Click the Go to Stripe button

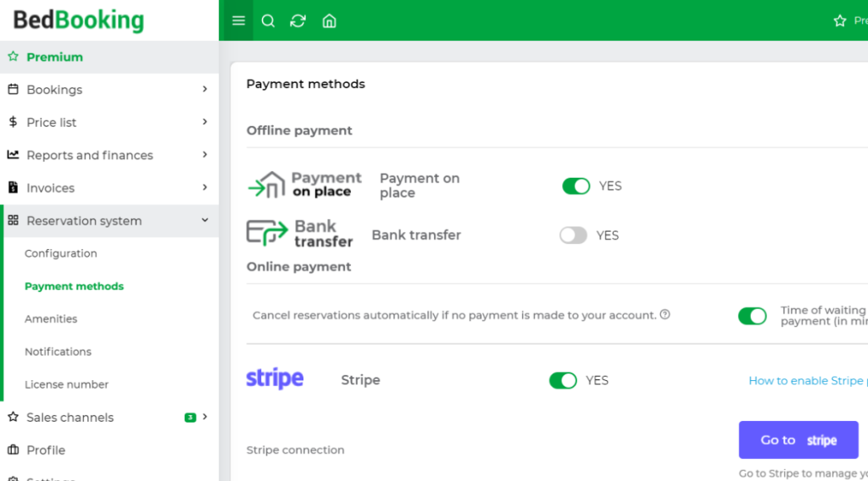click(x=798, y=440)
